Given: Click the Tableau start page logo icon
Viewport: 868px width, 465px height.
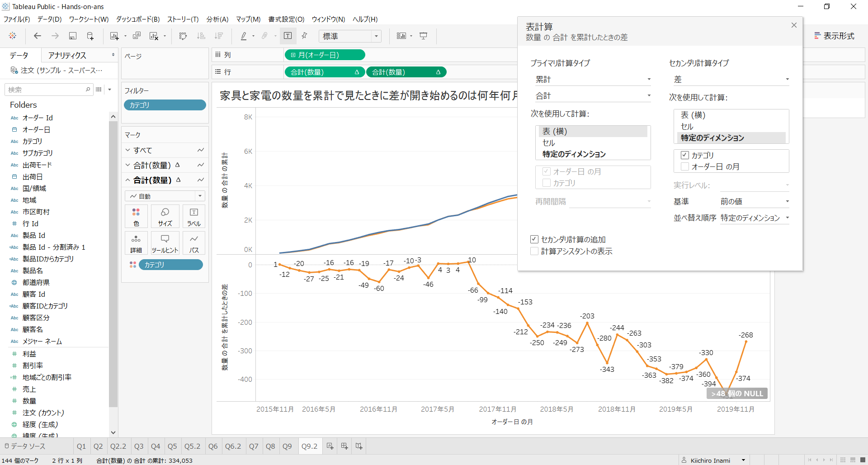Looking at the screenshot, I should click(x=13, y=36).
